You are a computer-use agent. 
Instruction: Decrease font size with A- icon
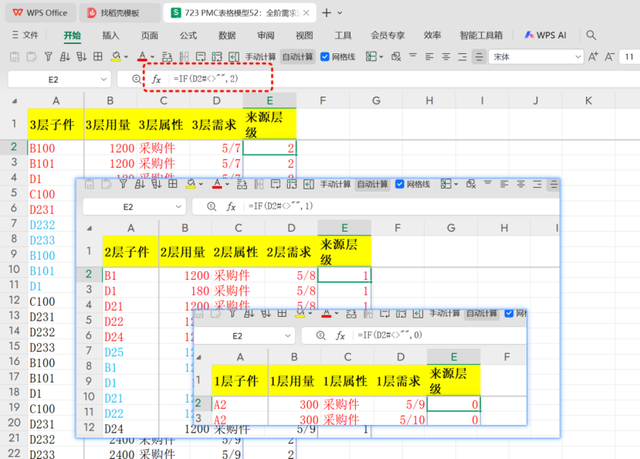pyautogui.click(x=610, y=56)
